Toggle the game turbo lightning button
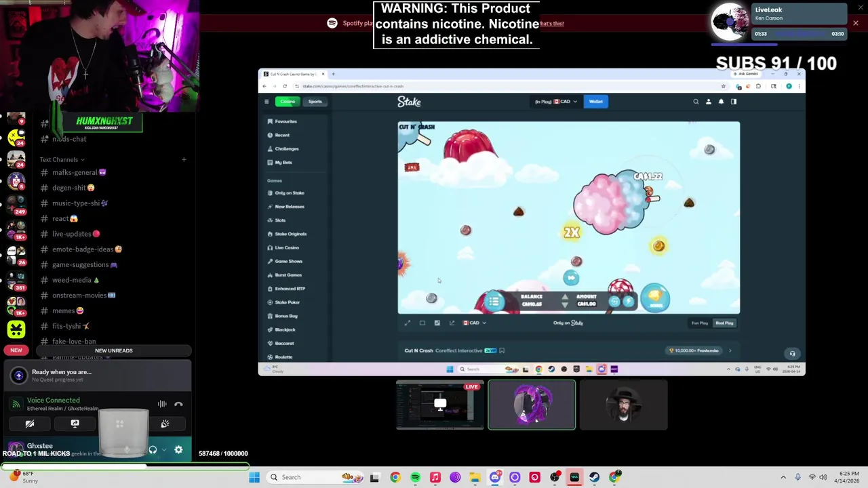Screen dimensions: 868x488 click(x=628, y=302)
